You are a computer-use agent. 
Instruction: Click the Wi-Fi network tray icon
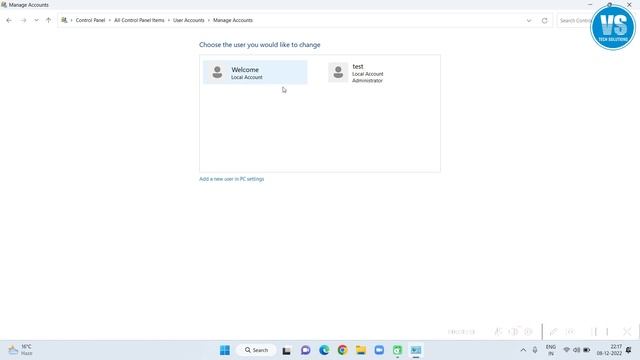click(x=567, y=350)
